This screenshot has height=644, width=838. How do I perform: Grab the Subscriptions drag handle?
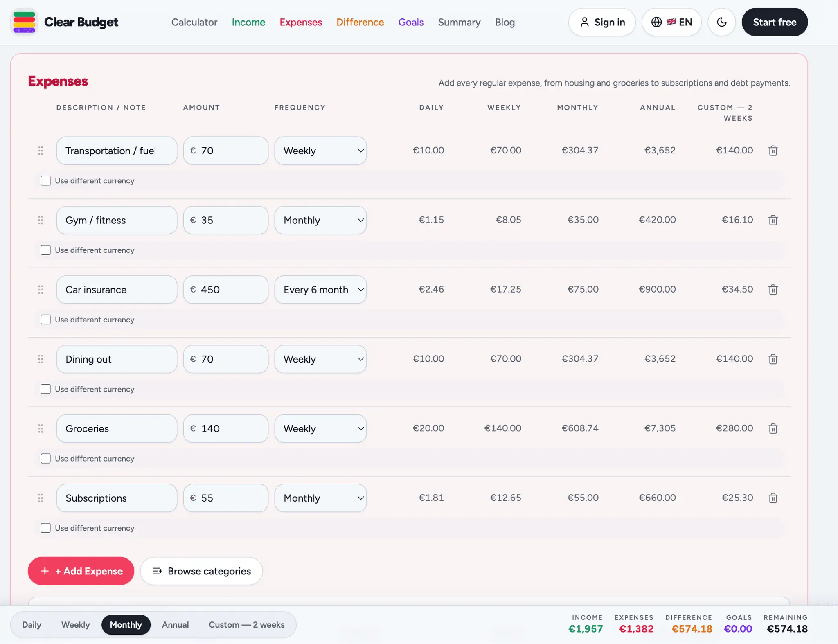pyautogui.click(x=41, y=498)
